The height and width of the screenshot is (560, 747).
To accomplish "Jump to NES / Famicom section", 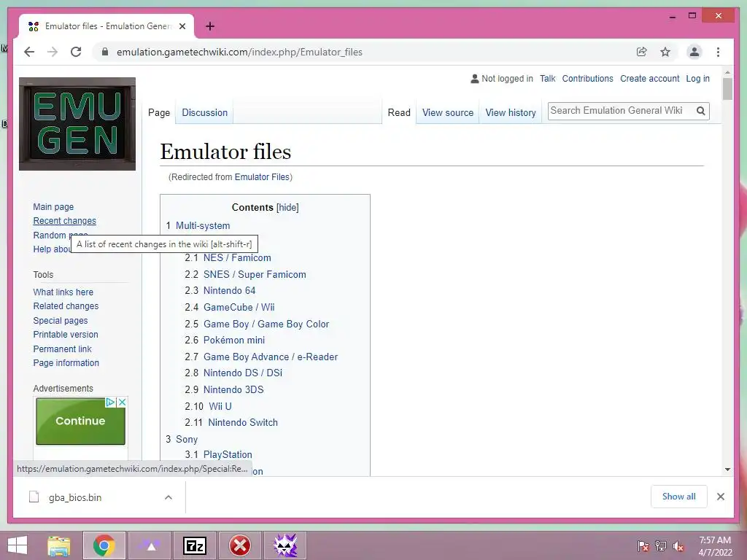I will 237,257.
